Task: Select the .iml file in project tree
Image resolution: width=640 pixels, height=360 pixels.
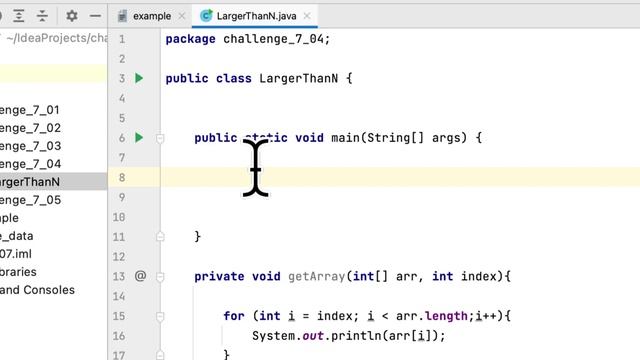Action: coord(16,253)
